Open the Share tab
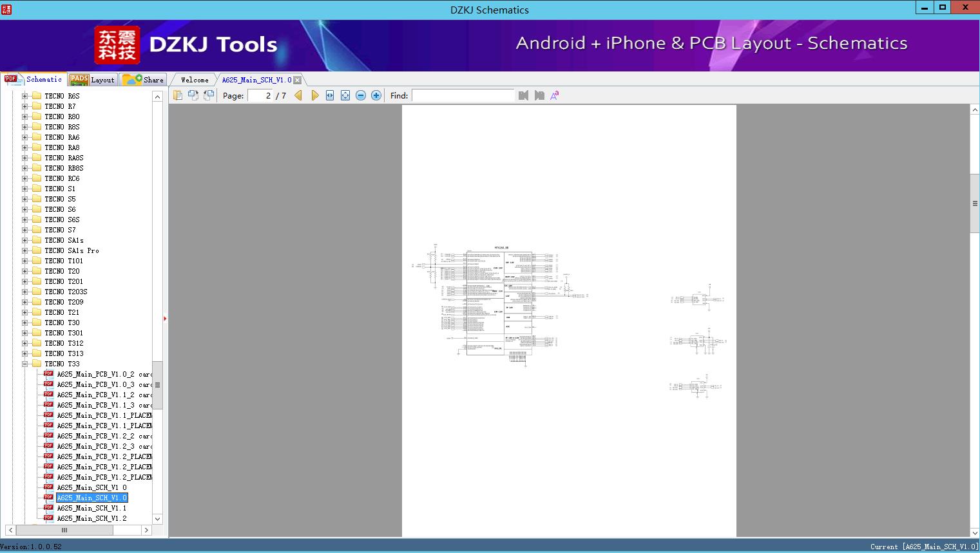The width and height of the screenshot is (980, 553). [144, 80]
